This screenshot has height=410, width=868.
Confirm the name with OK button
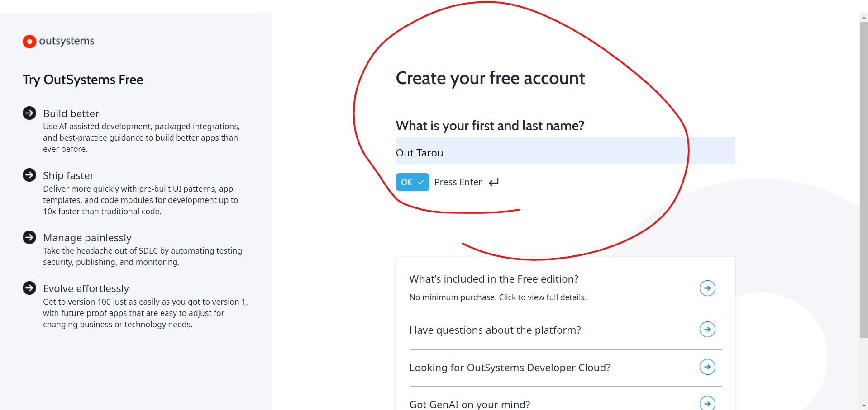(x=412, y=182)
